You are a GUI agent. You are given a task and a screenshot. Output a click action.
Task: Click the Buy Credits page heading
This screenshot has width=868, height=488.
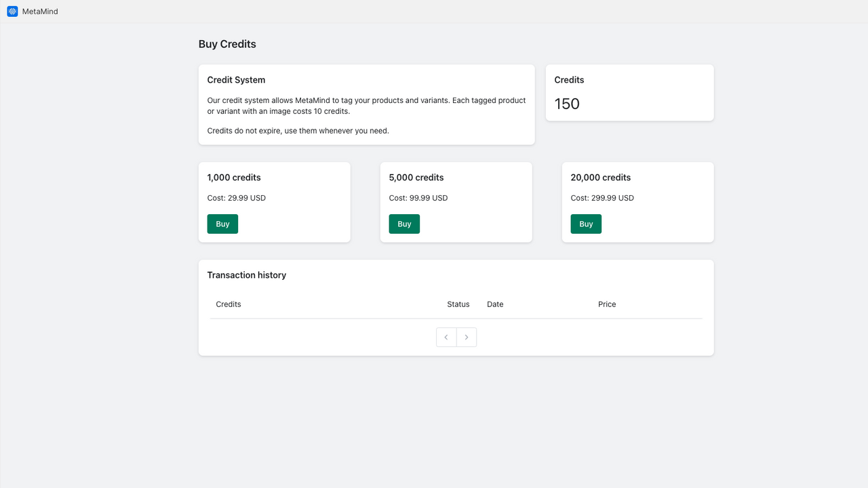pyautogui.click(x=227, y=43)
